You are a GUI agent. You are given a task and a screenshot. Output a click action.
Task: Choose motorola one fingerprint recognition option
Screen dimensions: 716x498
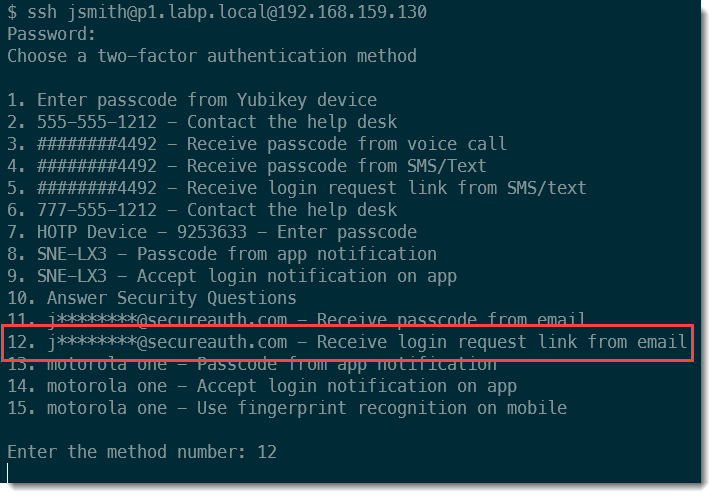pos(287,408)
